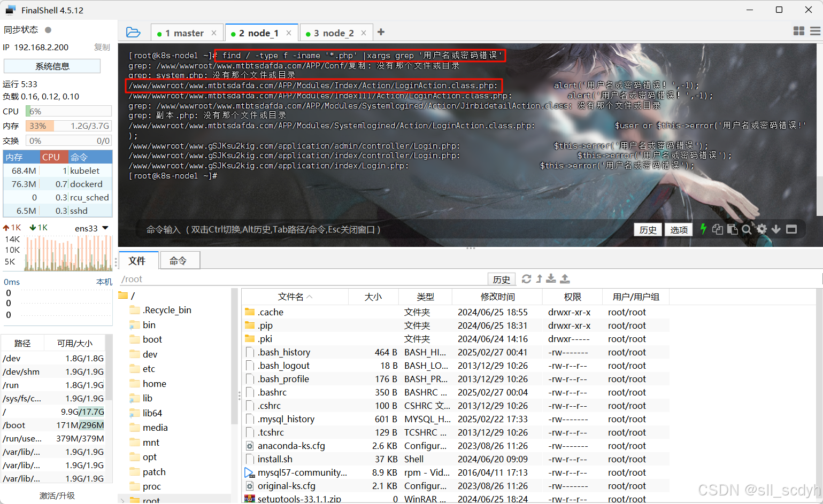The width and height of the screenshot is (823, 504).
Task: Select the .bash_history file row
Action: click(x=455, y=352)
